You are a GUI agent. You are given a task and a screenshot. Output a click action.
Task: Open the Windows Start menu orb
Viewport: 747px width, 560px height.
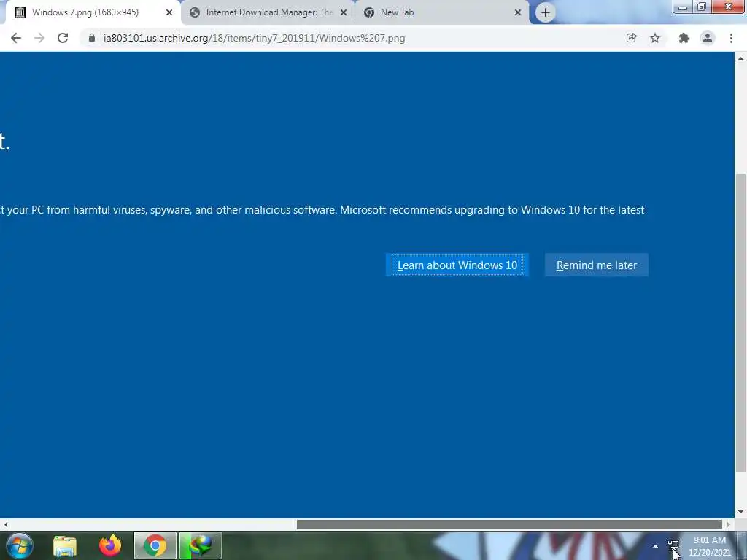(20, 545)
